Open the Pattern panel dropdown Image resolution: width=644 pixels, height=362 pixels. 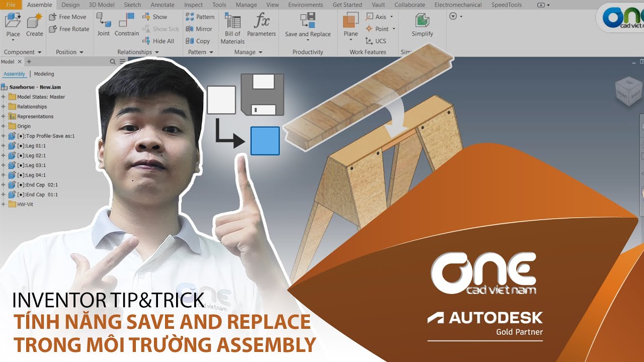tap(211, 52)
